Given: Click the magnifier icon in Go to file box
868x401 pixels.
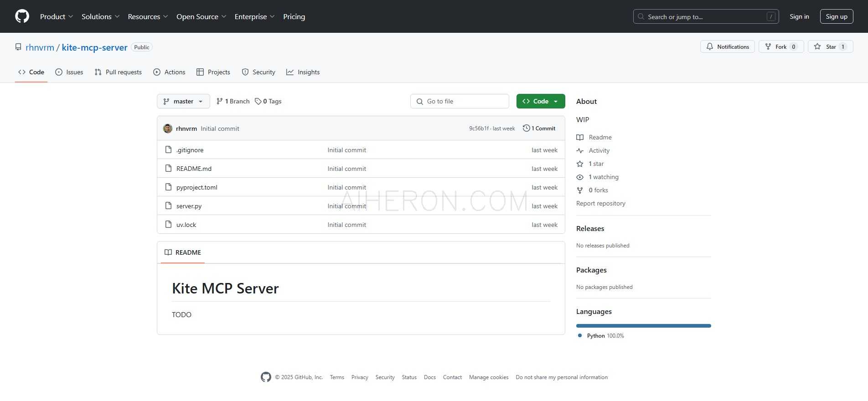Looking at the screenshot, I should point(420,101).
